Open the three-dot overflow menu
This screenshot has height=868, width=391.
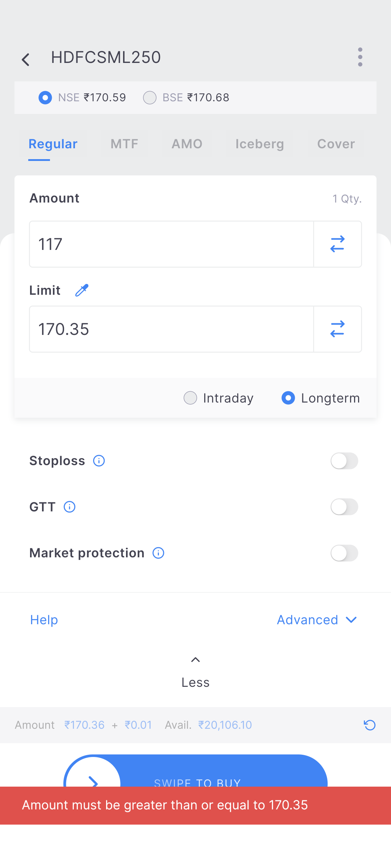coord(360,57)
